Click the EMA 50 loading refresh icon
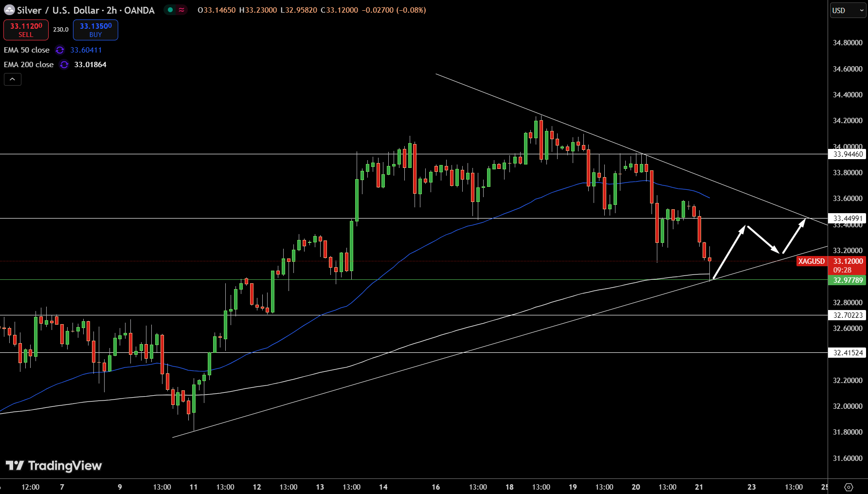This screenshot has height=494, width=868. click(x=60, y=50)
